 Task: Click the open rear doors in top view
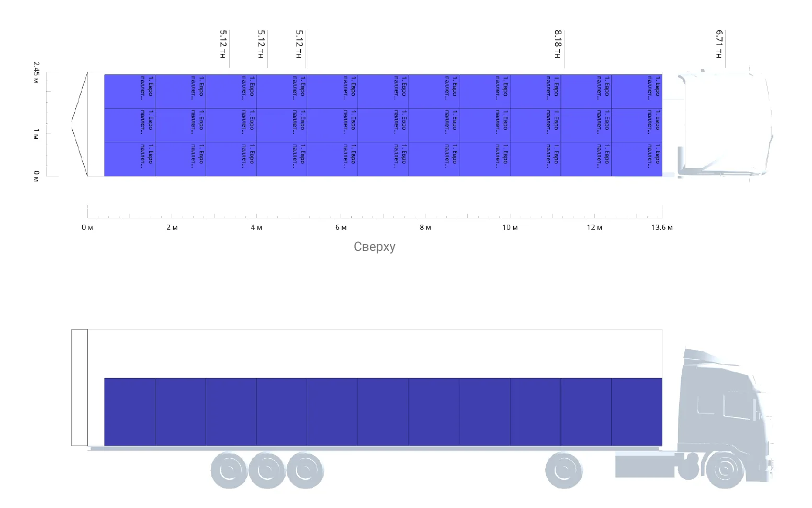tap(80, 124)
